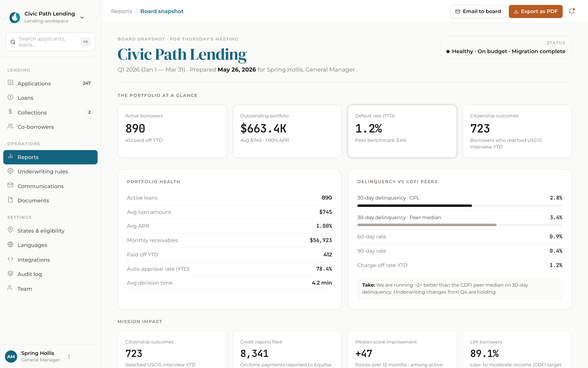Image resolution: width=588 pixels, height=368 pixels.
Task: Click the Civic Path Lending flame logo
Action: (14, 17)
